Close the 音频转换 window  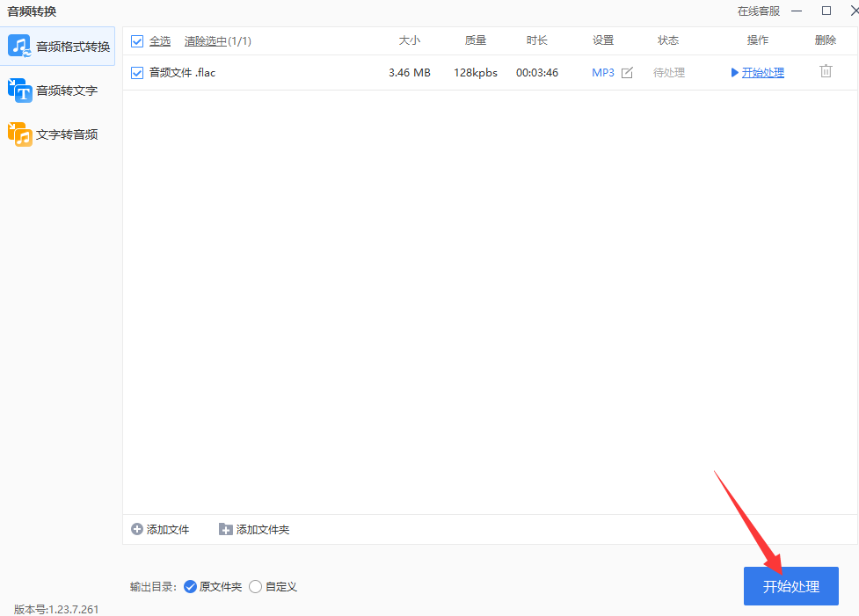point(854,11)
